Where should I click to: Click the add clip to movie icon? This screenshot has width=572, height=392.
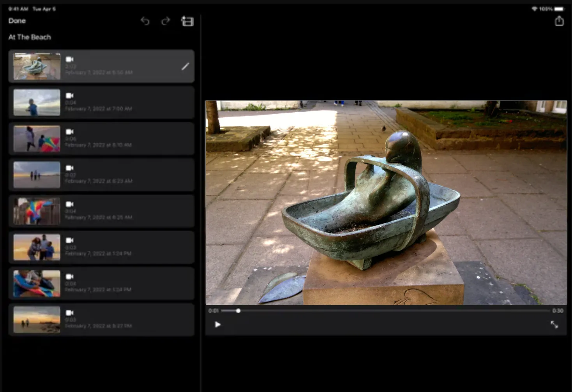(187, 21)
